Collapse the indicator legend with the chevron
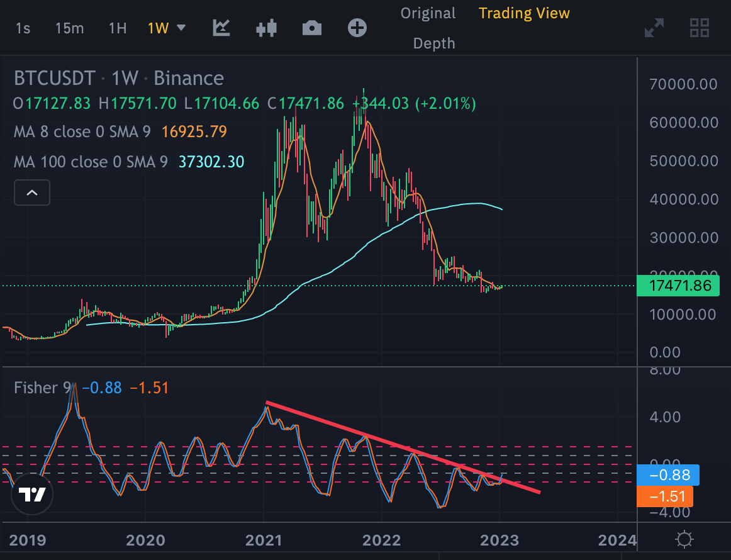This screenshot has height=560, width=731. 31,193
